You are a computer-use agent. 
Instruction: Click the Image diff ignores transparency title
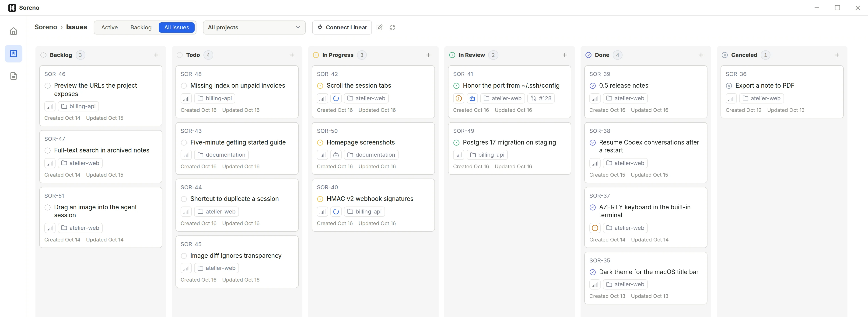point(236,256)
